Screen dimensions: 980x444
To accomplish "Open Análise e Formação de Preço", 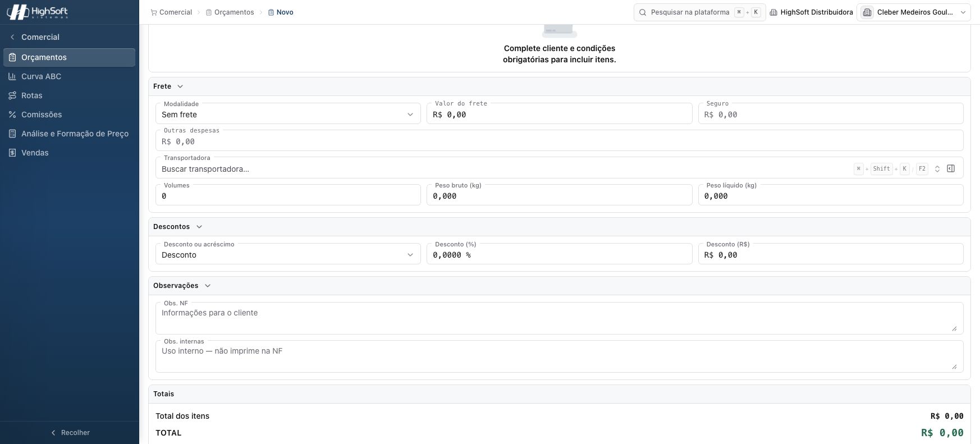I will point(70,134).
